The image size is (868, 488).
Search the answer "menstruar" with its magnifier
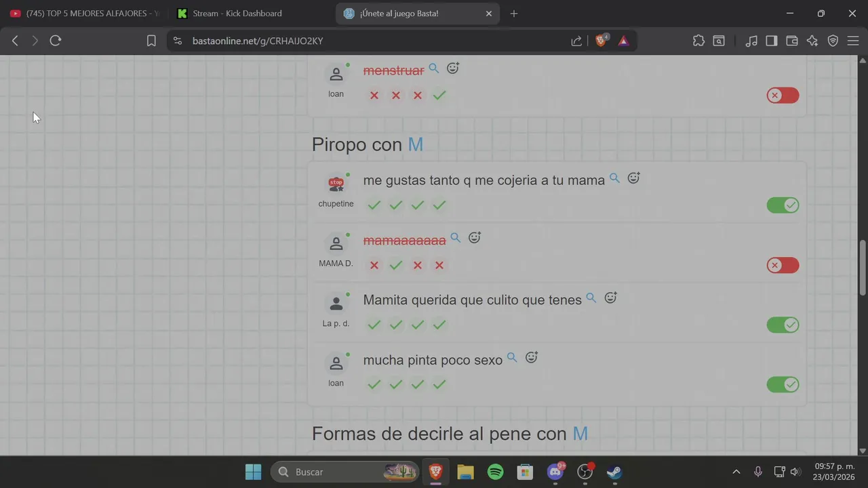[434, 68]
